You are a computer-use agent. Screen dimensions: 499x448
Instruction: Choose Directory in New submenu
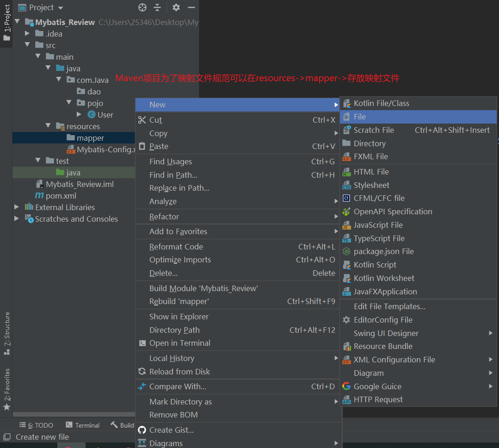418,143
